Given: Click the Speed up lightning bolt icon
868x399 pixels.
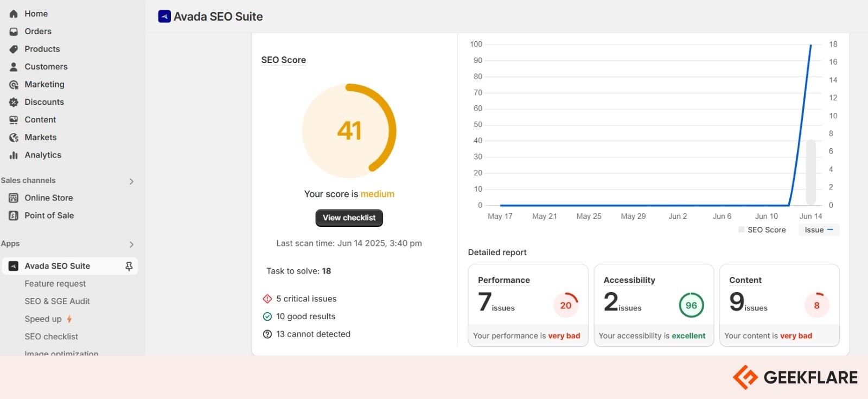Looking at the screenshot, I should tap(69, 319).
